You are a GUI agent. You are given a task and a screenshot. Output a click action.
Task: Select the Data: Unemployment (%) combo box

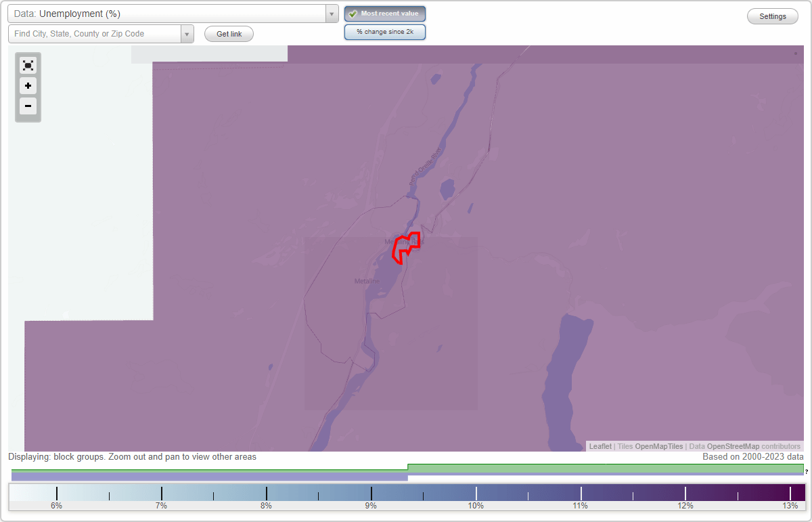pyautogui.click(x=173, y=14)
